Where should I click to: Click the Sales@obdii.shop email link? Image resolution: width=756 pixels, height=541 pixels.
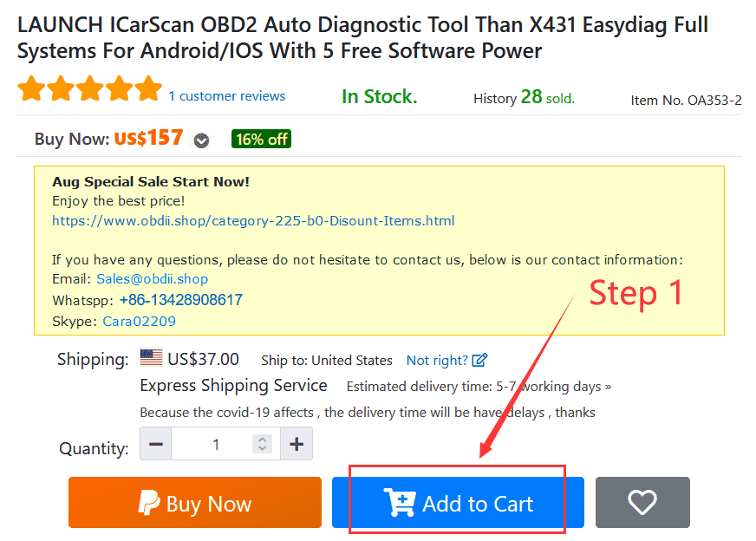tap(153, 278)
